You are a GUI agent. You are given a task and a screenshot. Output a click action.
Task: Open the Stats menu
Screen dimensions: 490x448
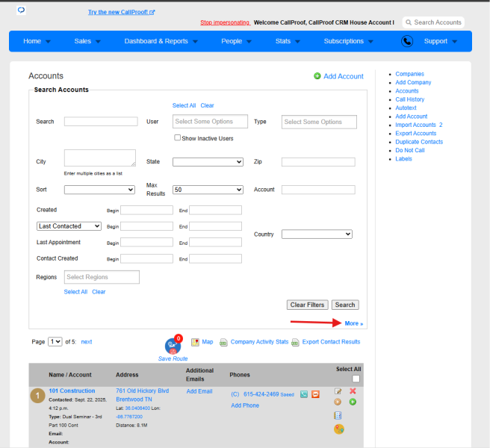(x=288, y=41)
